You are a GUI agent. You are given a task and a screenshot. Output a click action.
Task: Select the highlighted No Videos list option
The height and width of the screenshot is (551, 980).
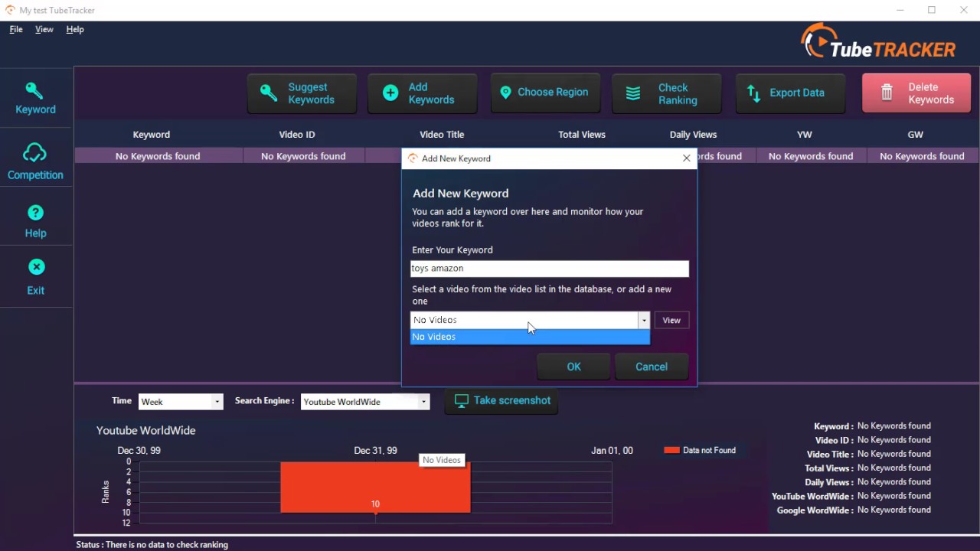[530, 337]
